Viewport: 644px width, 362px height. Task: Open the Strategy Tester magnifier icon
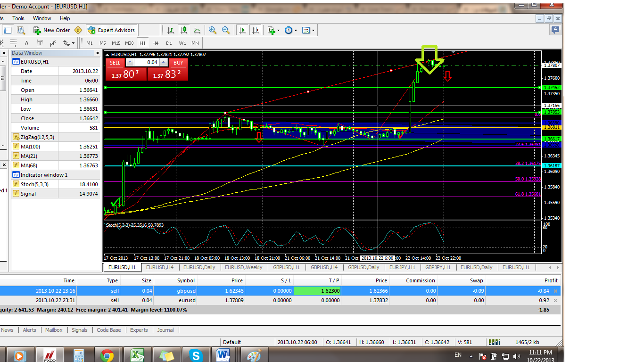20,30
